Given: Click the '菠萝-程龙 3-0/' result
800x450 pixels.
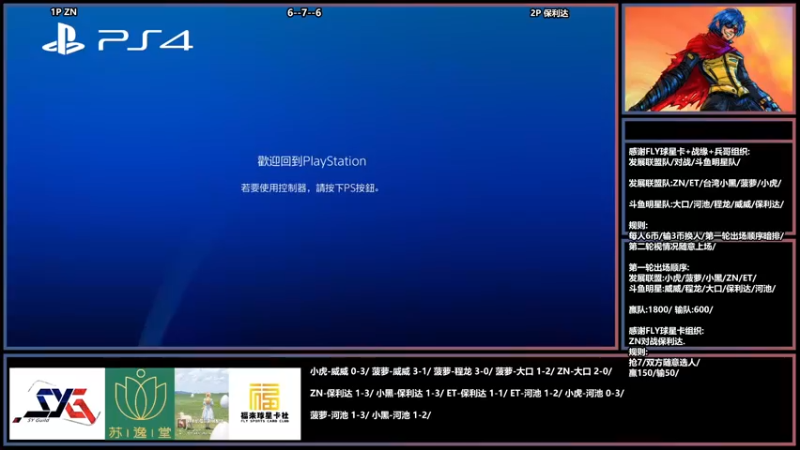Looking at the screenshot, I should tap(463, 371).
